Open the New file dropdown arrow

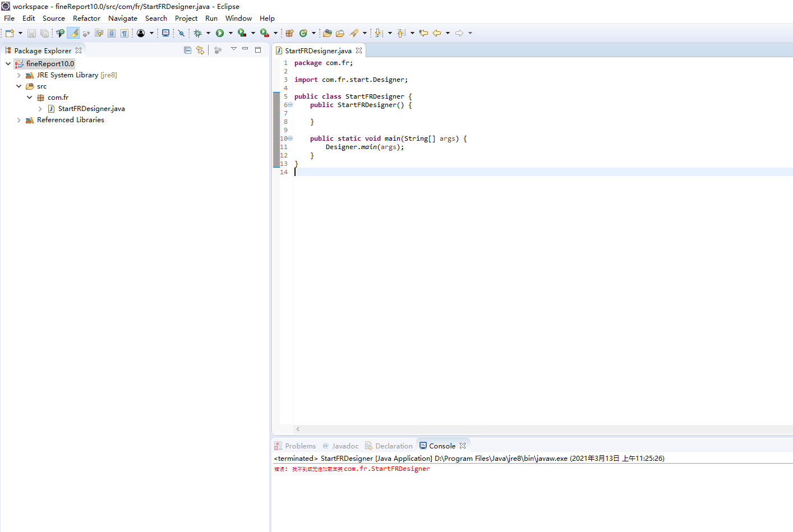click(20, 33)
